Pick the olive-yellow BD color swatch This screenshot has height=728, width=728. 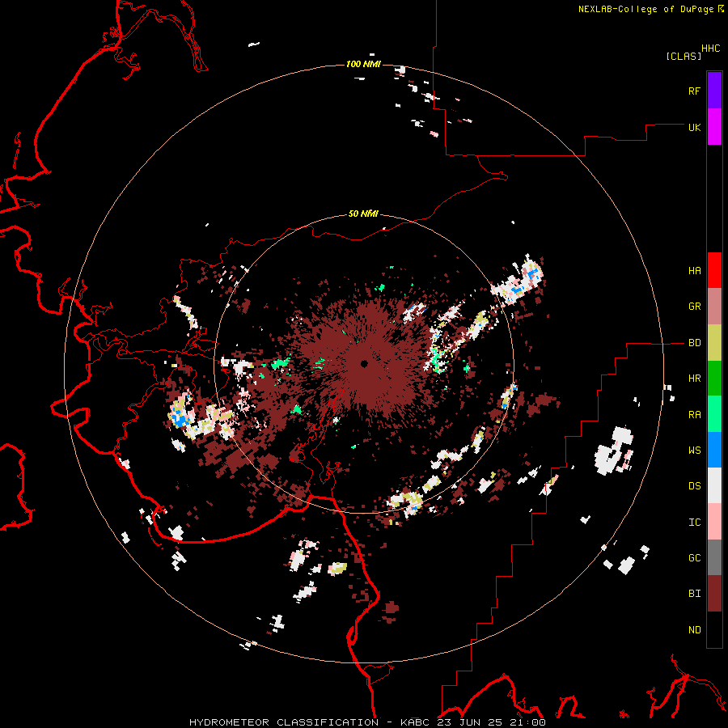click(714, 343)
